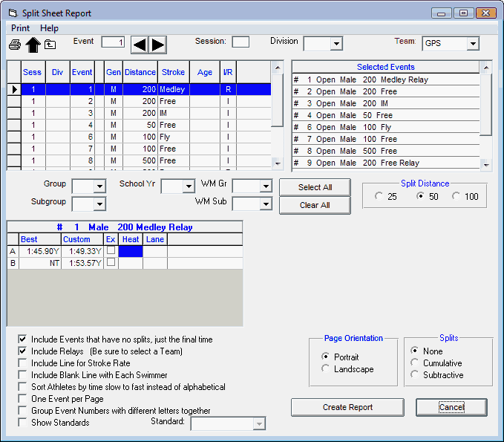Expand the Division dropdown
Screen dimensions: 504x442
point(336,44)
